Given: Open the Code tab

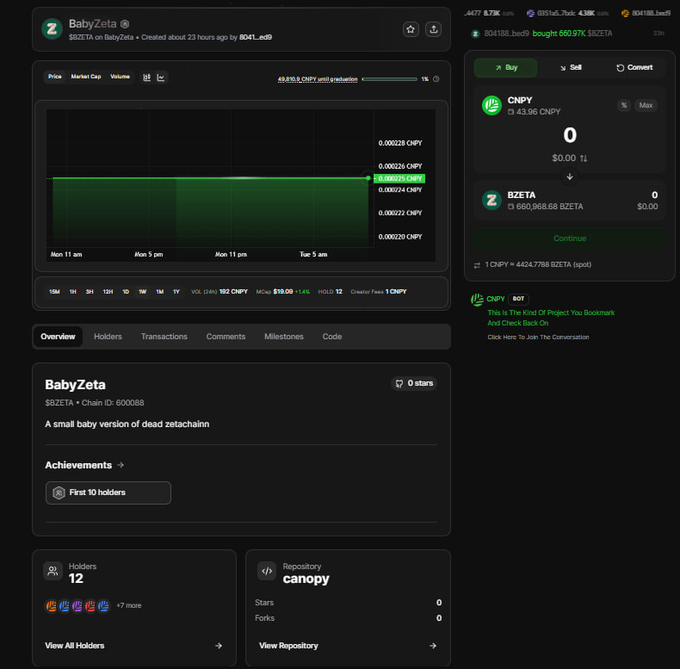Looking at the screenshot, I should pyautogui.click(x=332, y=337).
